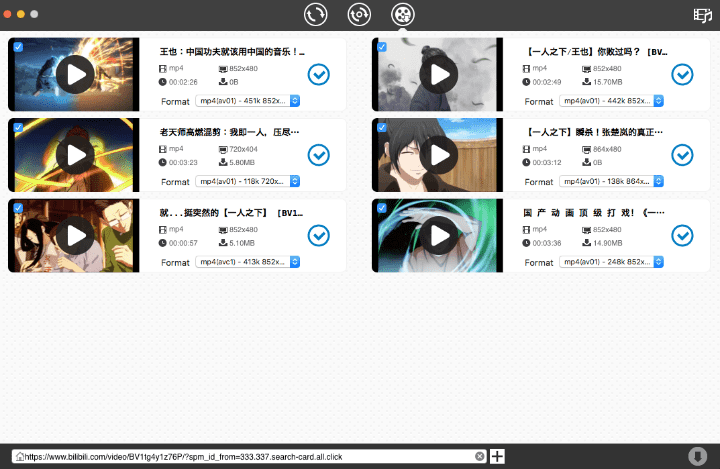This screenshot has width=720, height=469.
Task: Click the download arrow button at bottom right
Action: coord(696,456)
